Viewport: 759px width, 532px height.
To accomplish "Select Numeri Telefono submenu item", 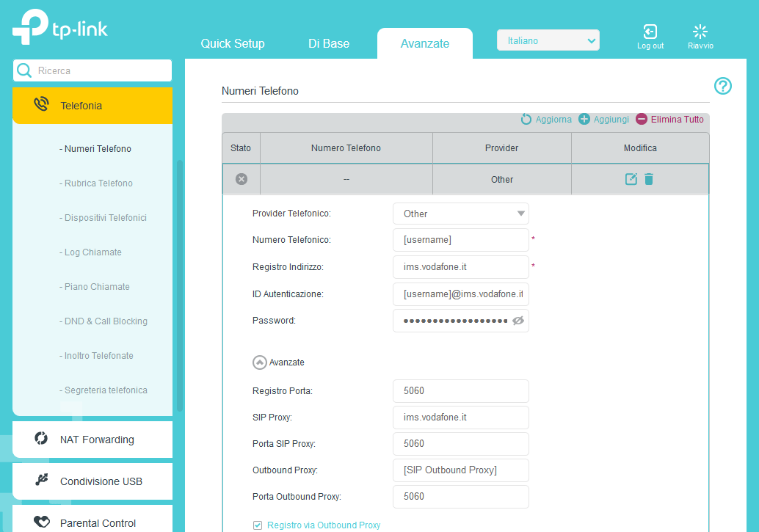I will click(x=95, y=149).
